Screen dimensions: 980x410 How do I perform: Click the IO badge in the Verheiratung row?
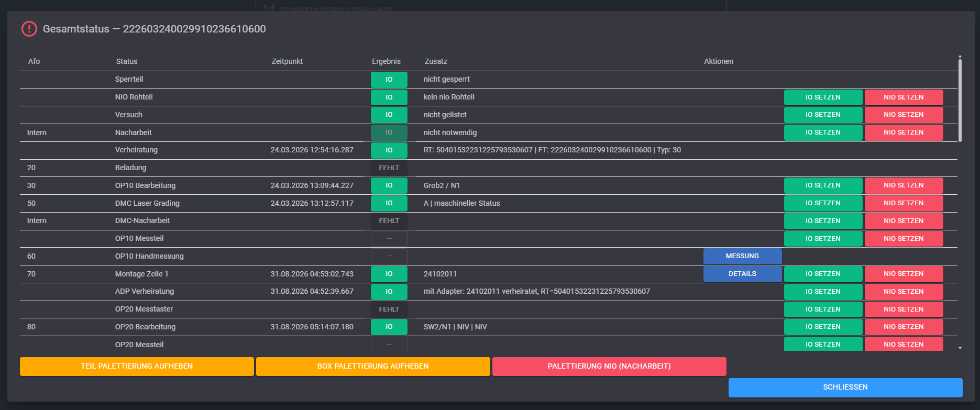coord(389,150)
